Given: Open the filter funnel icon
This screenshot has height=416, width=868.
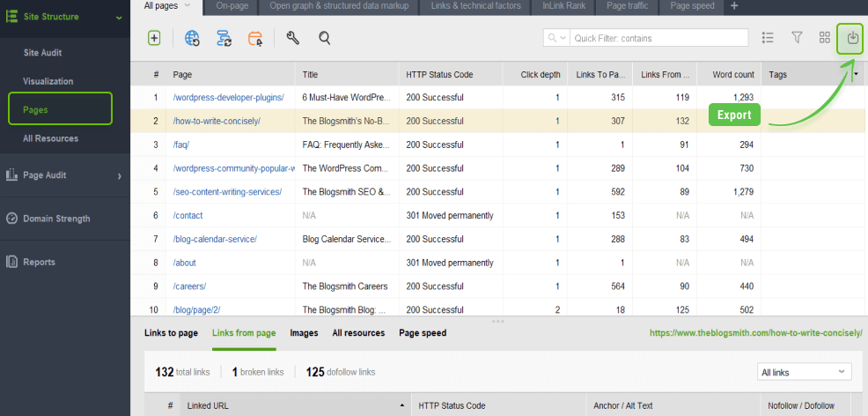Looking at the screenshot, I should [x=797, y=38].
